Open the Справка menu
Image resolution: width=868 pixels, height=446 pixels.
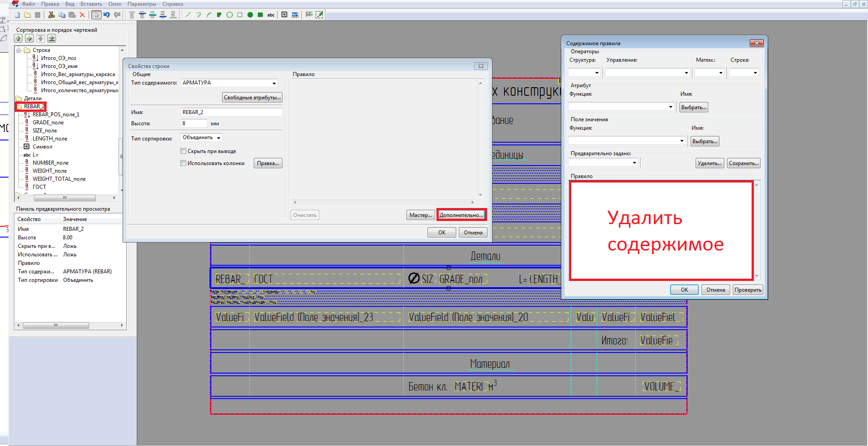tap(173, 4)
